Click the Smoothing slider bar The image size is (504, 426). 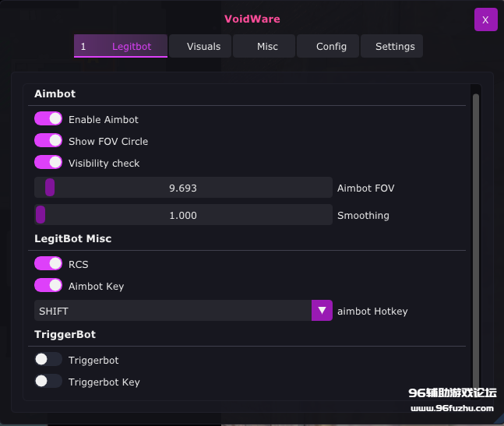tap(183, 215)
